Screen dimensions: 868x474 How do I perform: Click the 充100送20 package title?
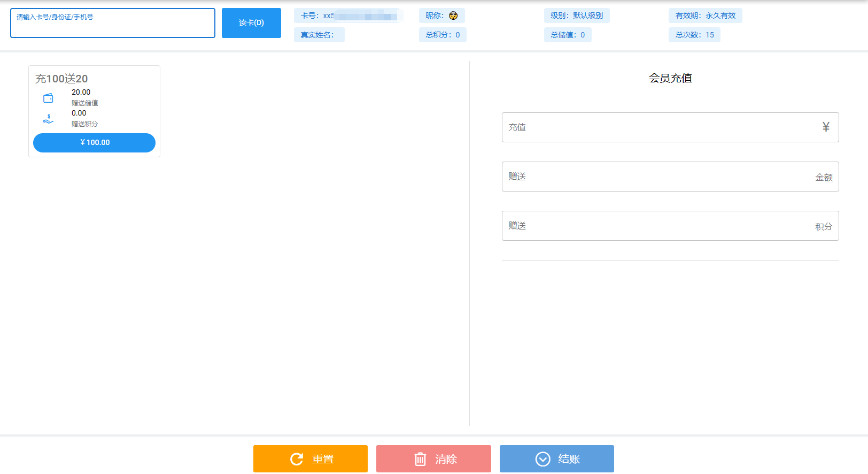point(61,79)
